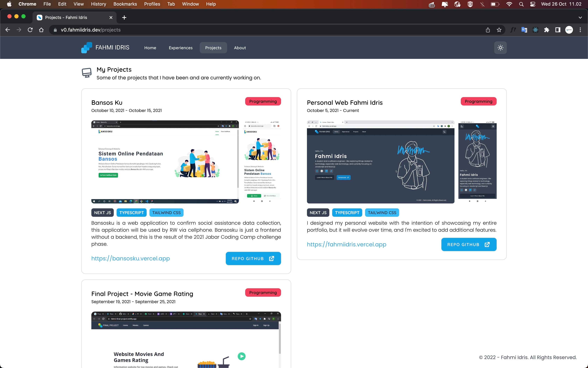Open the Control Center icon

pos(533,4)
